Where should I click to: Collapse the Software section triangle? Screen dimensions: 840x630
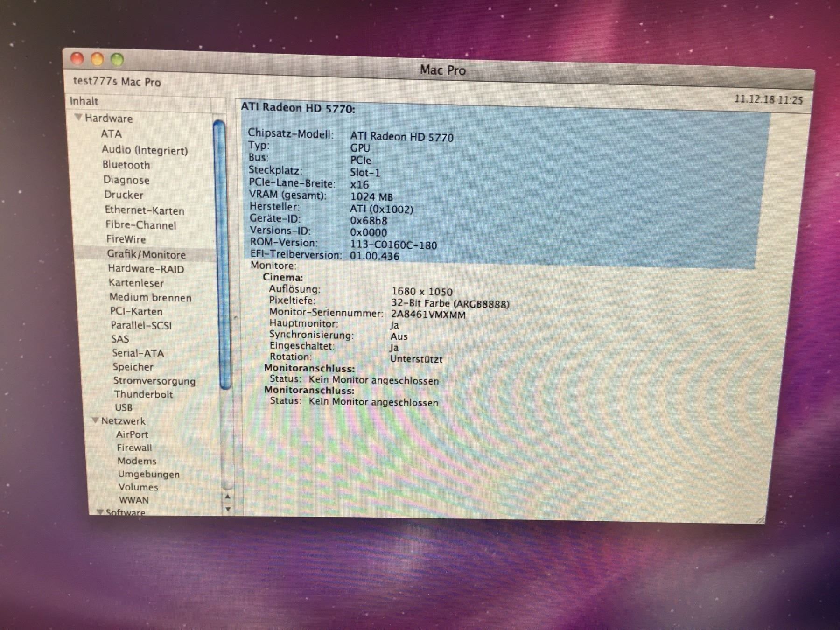coord(100,512)
